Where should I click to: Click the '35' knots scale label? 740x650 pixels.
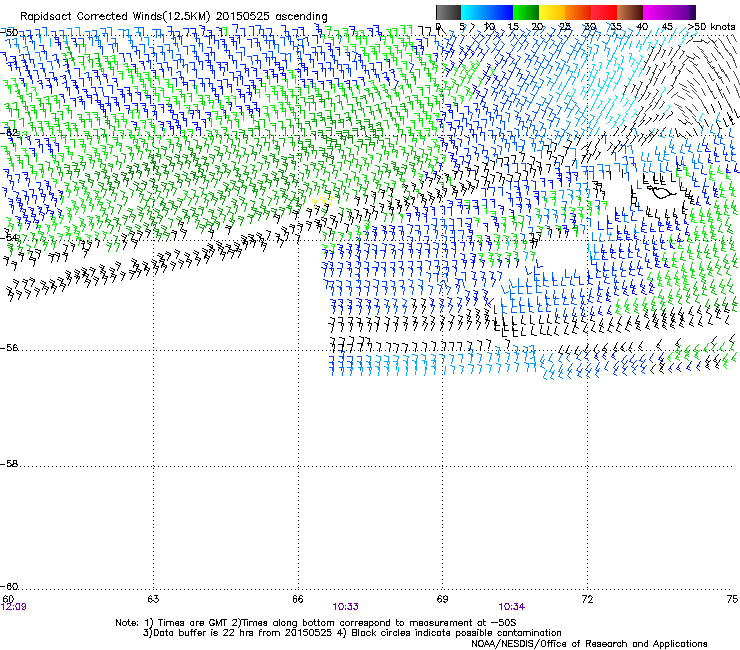(x=616, y=27)
